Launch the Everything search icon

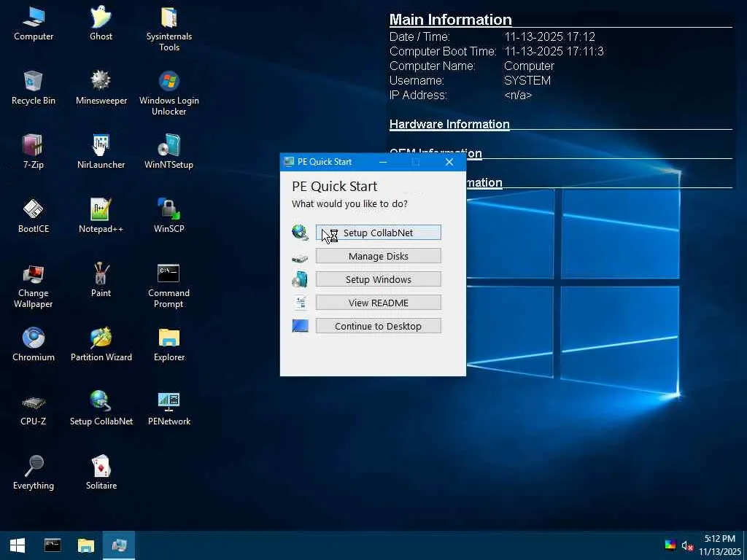pyautogui.click(x=34, y=474)
